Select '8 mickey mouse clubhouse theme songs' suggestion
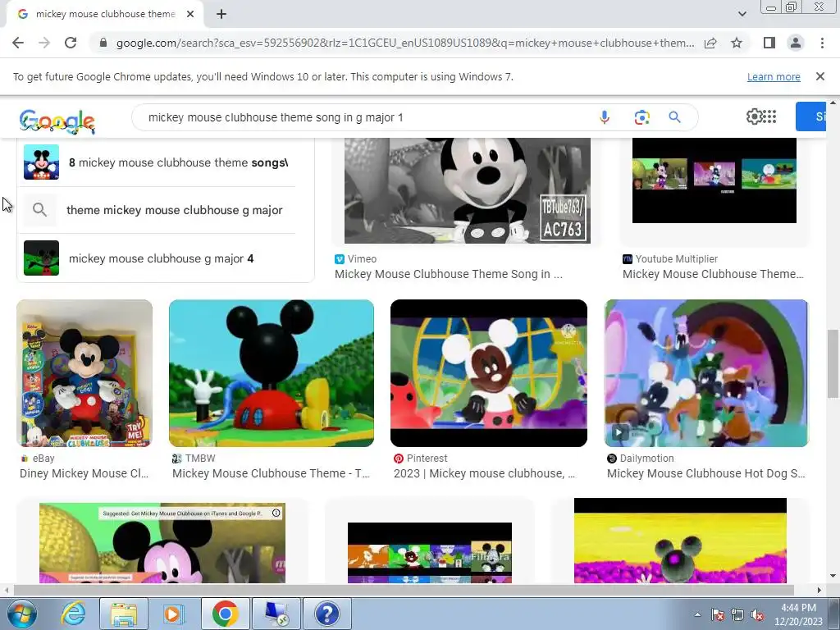Viewport: 840px width, 630px height. pos(157,162)
